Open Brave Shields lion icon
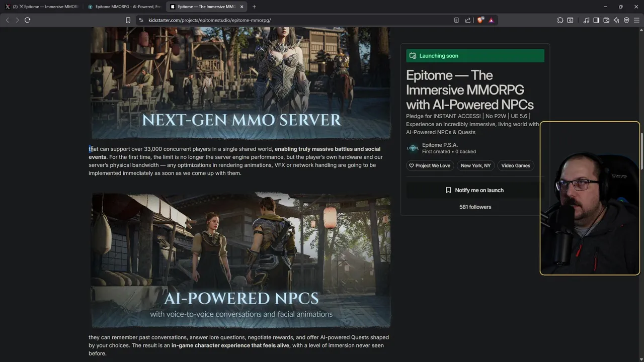The width and height of the screenshot is (644, 362). (480, 20)
